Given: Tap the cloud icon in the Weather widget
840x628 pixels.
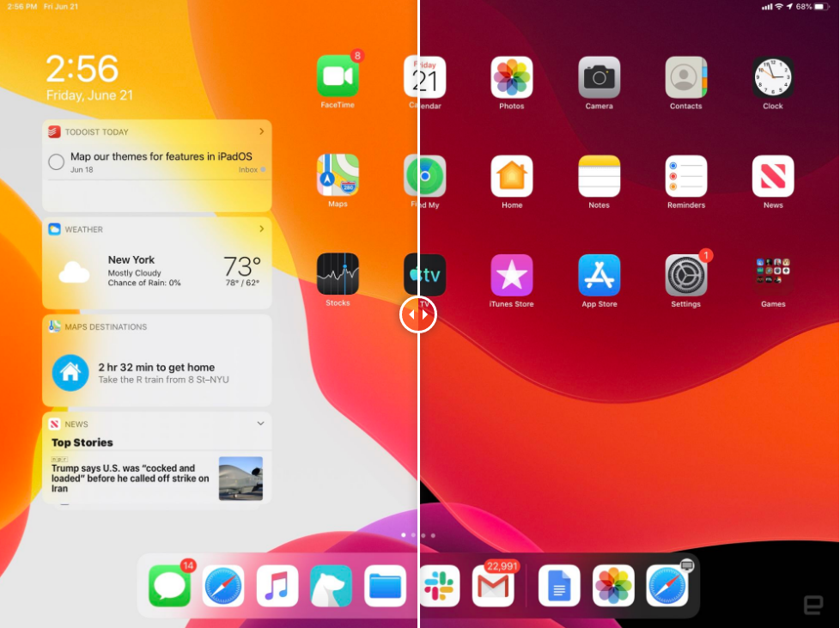Looking at the screenshot, I should [74, 271].
